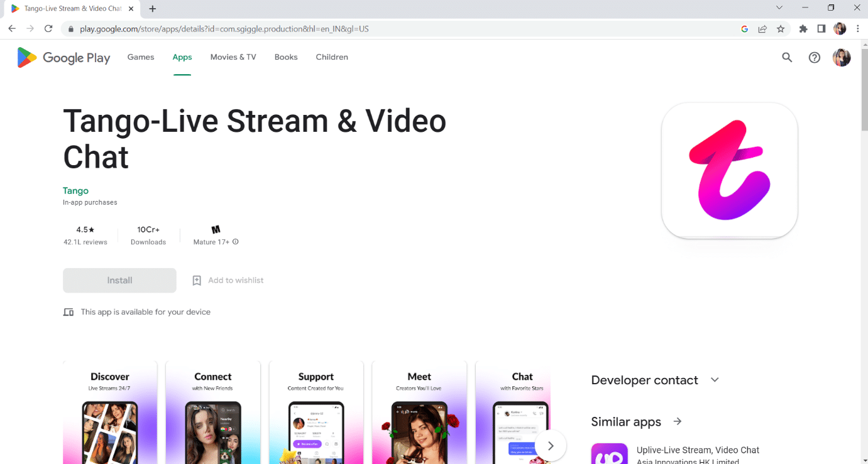Click the address bar URL field
Screen dimensions: 868x464
[x=402, y=29]
